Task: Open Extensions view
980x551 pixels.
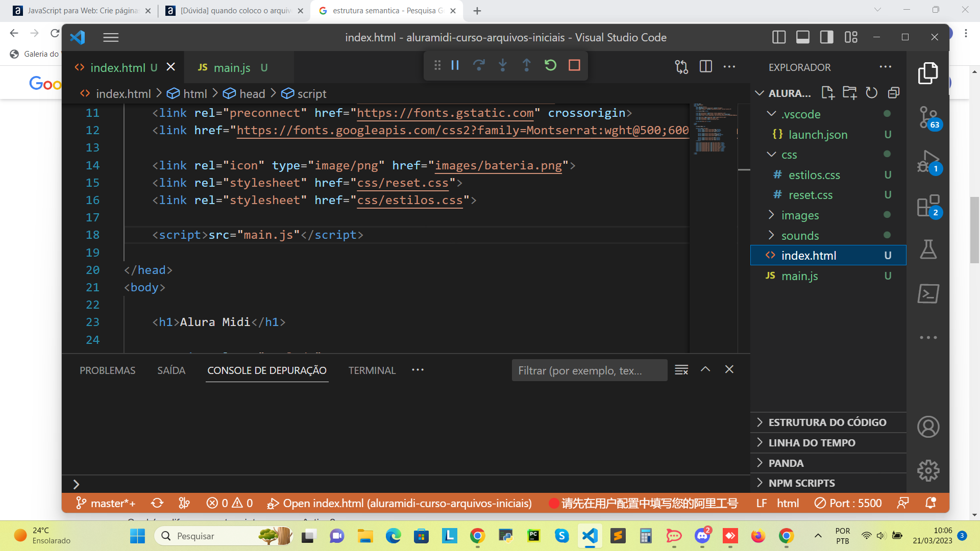Action: (x=928, y=206)
